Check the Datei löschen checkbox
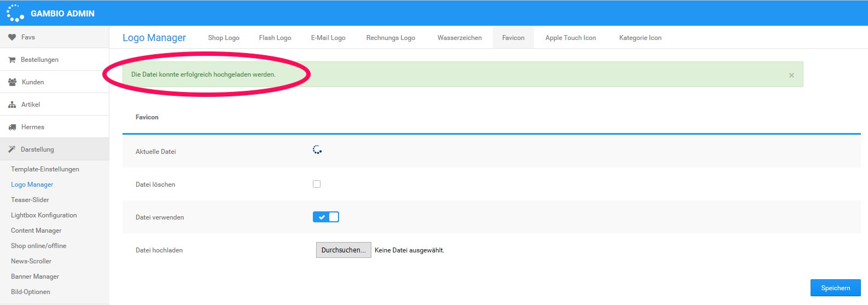The width and height of the screenshot is (868, 305). pos(317,184)
